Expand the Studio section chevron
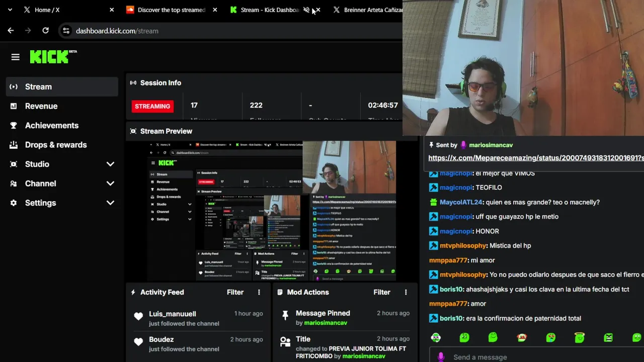644x362 pixels. pyautogui.click(x=110, y=164)
